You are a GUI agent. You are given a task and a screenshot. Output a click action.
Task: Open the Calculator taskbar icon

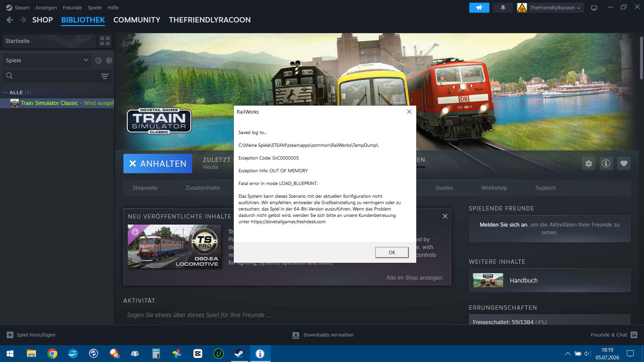156,354
